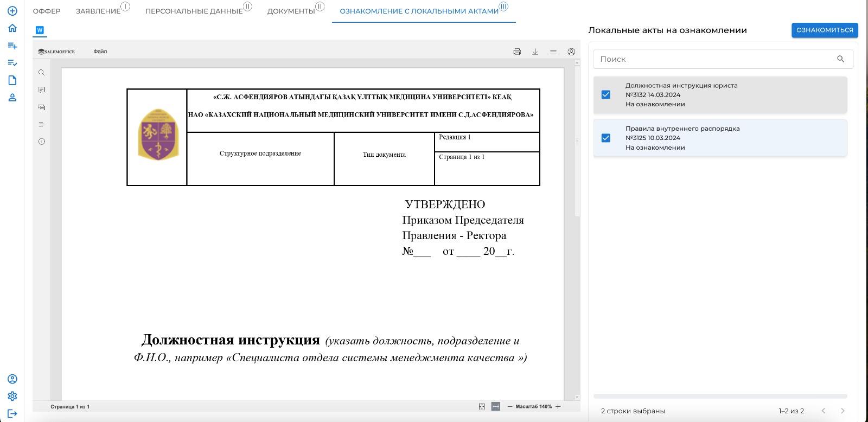
Task: Open the comments panel icon
Action: [x=42, y=90]
